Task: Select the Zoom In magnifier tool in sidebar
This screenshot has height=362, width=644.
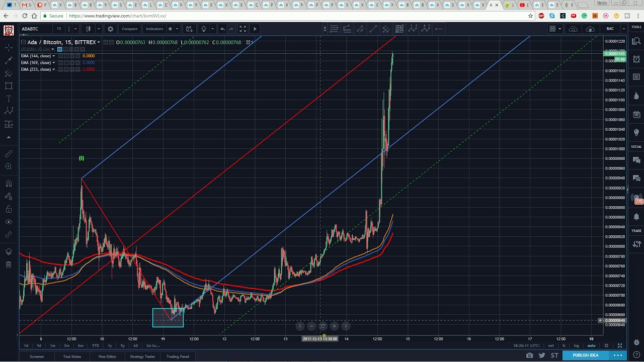Action: 9,166
